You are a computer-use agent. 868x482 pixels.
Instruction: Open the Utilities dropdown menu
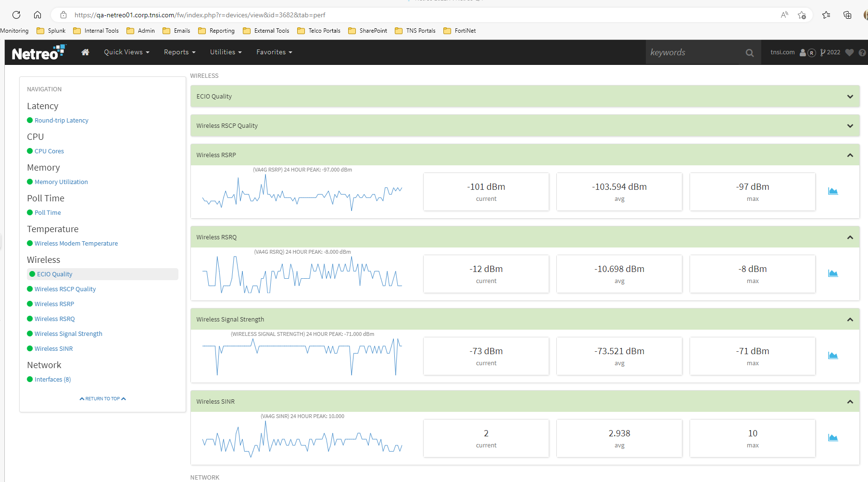coord(226,52)
